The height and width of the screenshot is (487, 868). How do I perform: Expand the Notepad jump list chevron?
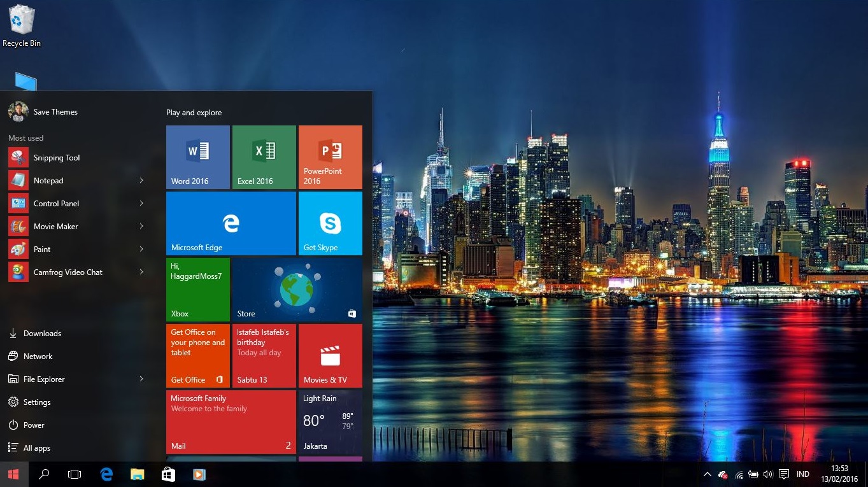141,180
